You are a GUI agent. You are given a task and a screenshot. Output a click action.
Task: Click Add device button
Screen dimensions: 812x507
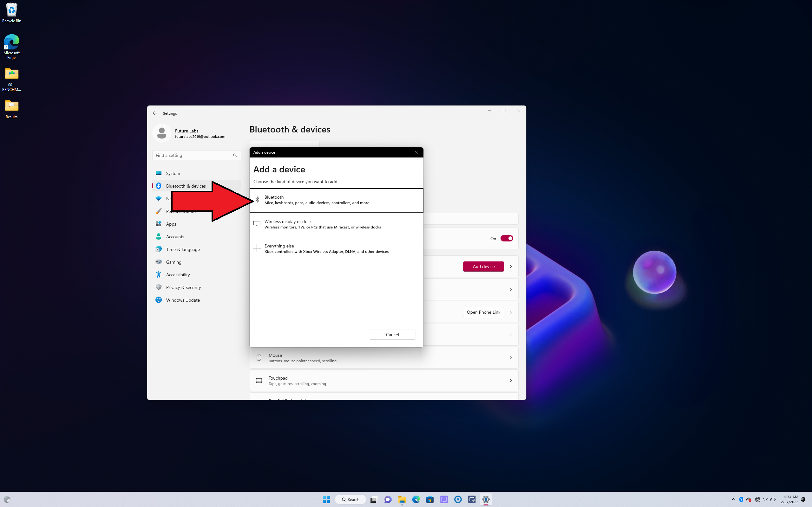pos(483,266)
